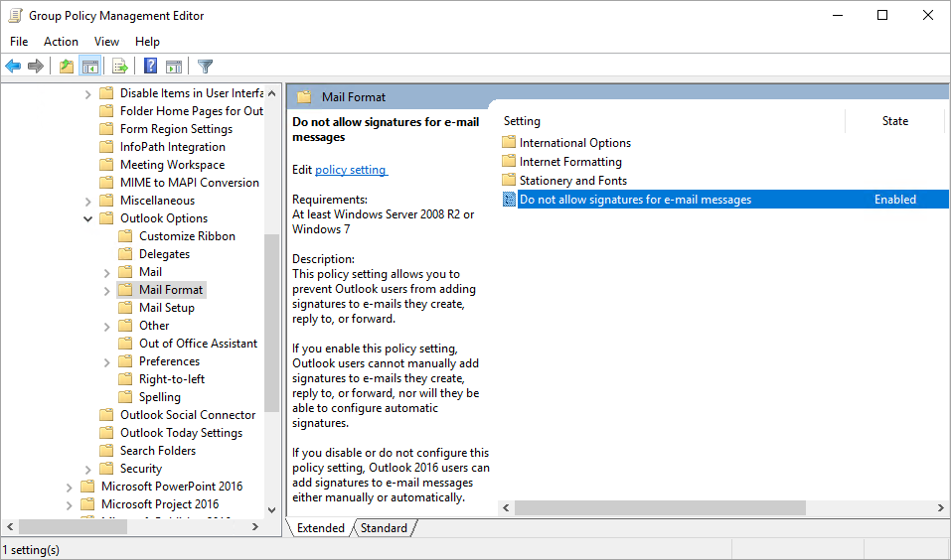Switch to the Standard tab
Viewport: 951px width, 560px height.
click(x=383, y=528)
